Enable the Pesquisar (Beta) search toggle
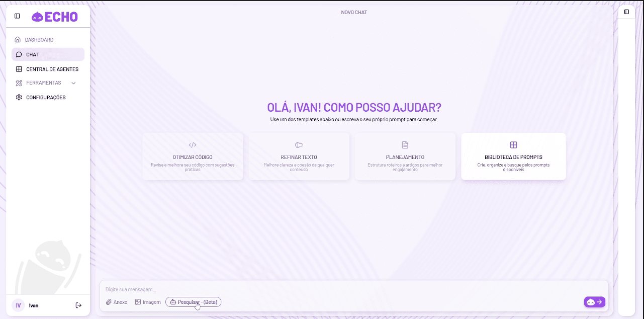This screenshot has width=644, height=319. point(193,302)
